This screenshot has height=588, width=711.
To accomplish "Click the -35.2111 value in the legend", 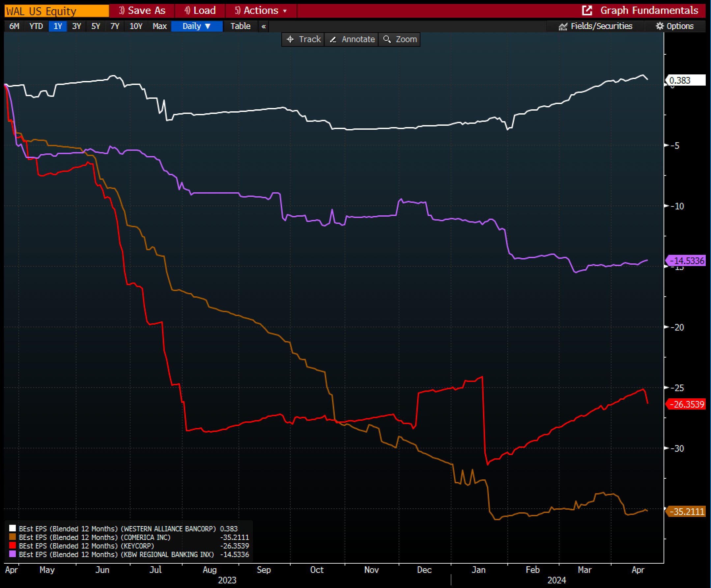I will pos(235,537).
